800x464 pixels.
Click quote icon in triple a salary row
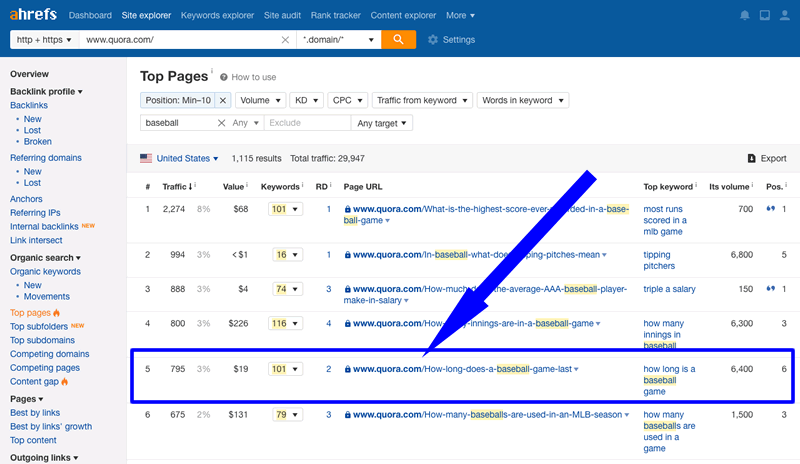coord(770,288)
